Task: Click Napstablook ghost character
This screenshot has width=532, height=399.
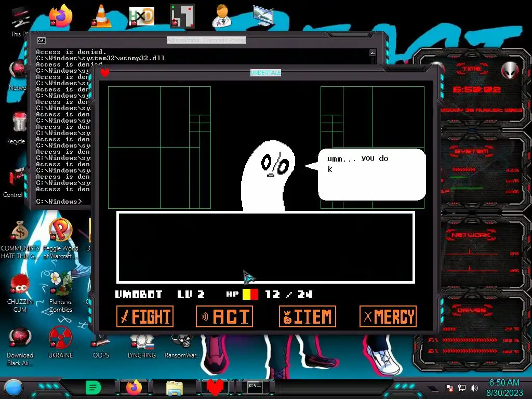Action: pyautogui.click(x=268, y=177)
